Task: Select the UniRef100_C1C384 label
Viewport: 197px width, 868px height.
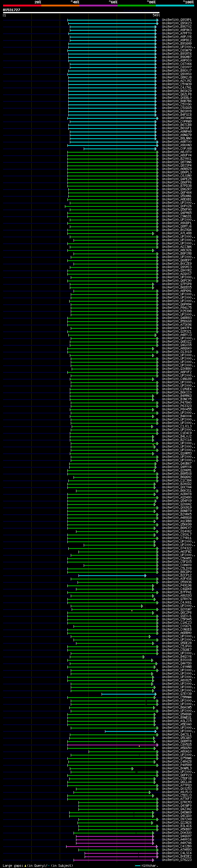Action: coord(176,481)
